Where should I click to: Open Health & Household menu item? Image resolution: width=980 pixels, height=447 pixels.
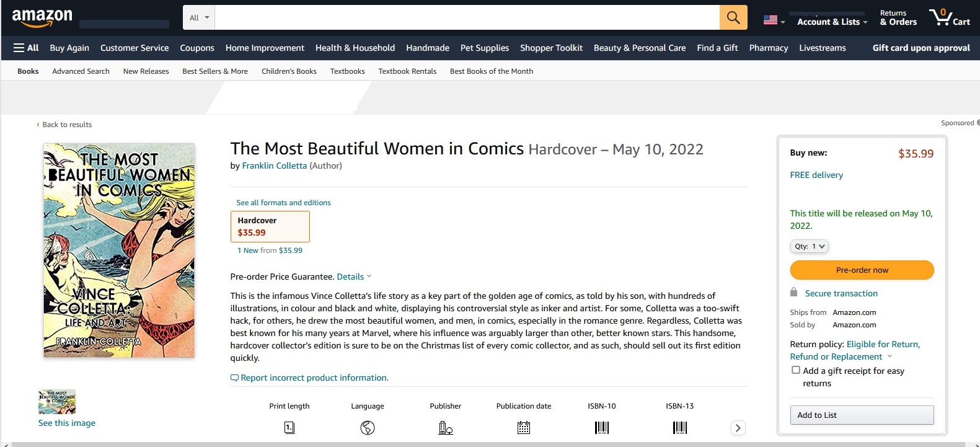point(355,48)
